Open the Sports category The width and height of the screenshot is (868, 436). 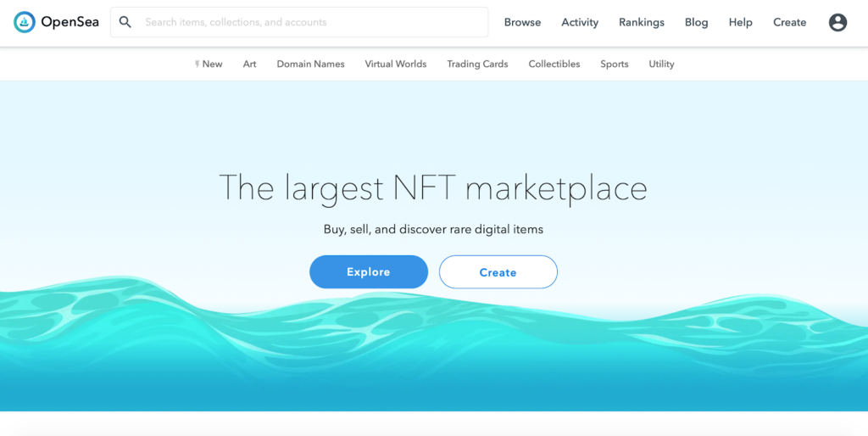pos(614,64)
